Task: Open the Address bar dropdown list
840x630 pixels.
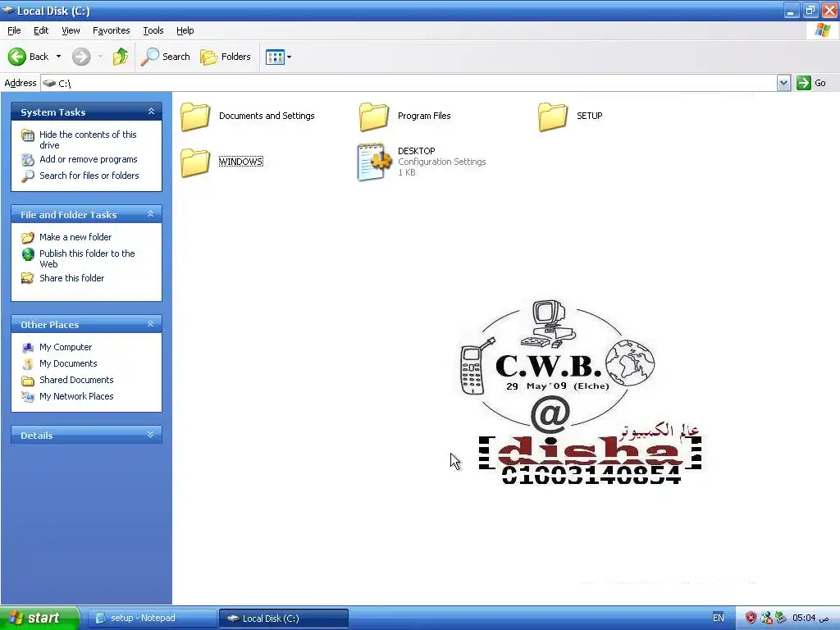Action: click(783, 83)
